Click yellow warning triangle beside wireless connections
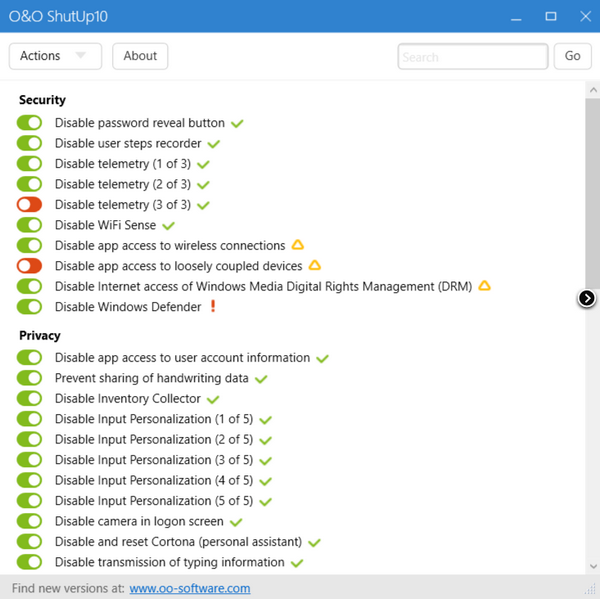Screen dimensions: 600x599 coord(297,245)
